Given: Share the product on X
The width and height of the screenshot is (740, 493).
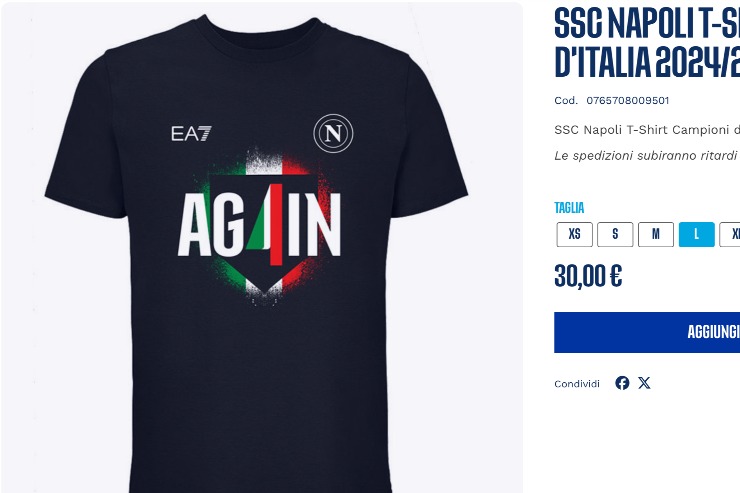Looking at the screenshot, I should (x=644, y=383).
